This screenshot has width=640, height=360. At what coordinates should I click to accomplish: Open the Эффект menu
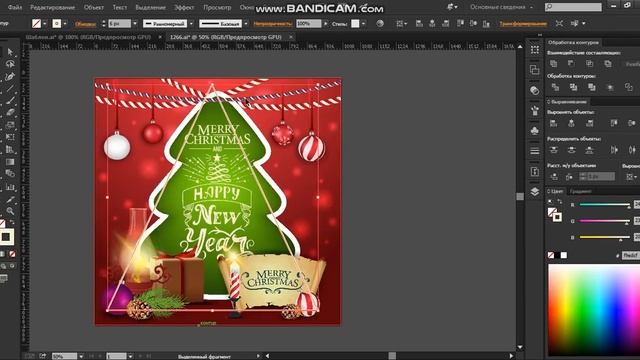(184, 7)
